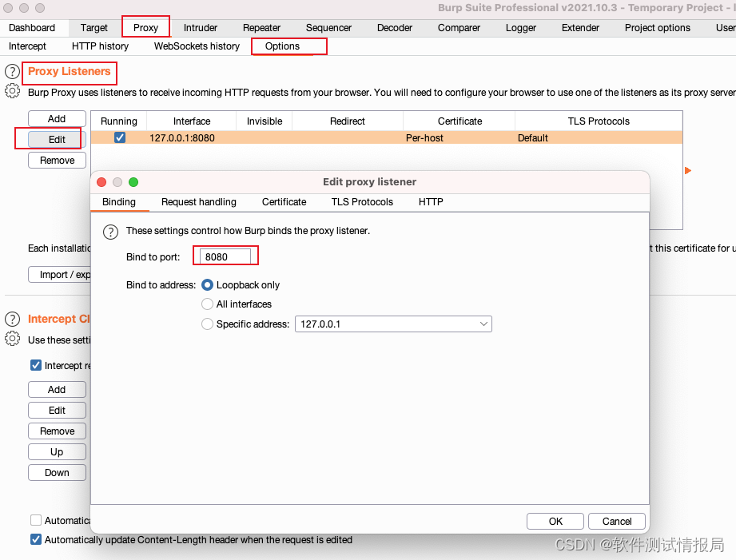The image size is (736, 560).
Task: Click TLS Protocols column header in table
Action: [x=599, y=121]
